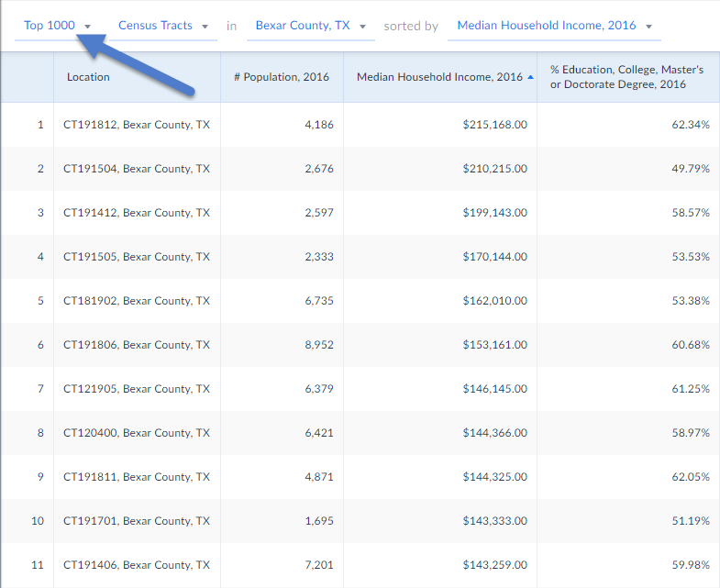This screenshot has width=720, height=588.
Task: Select CT191412, Bexar County, TX
Action: coord(137,213)
